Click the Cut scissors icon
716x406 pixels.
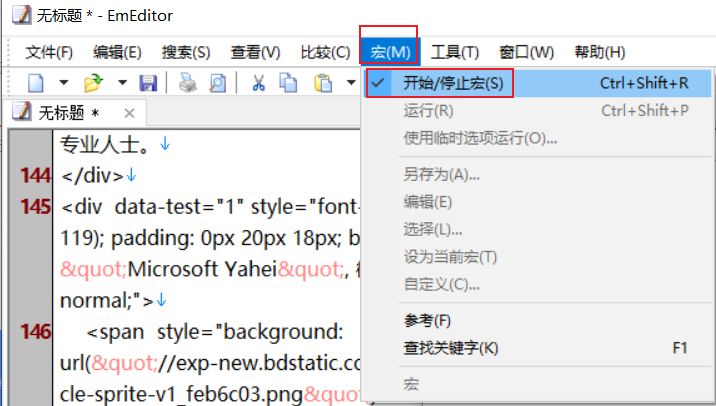(x=258, y=83)
